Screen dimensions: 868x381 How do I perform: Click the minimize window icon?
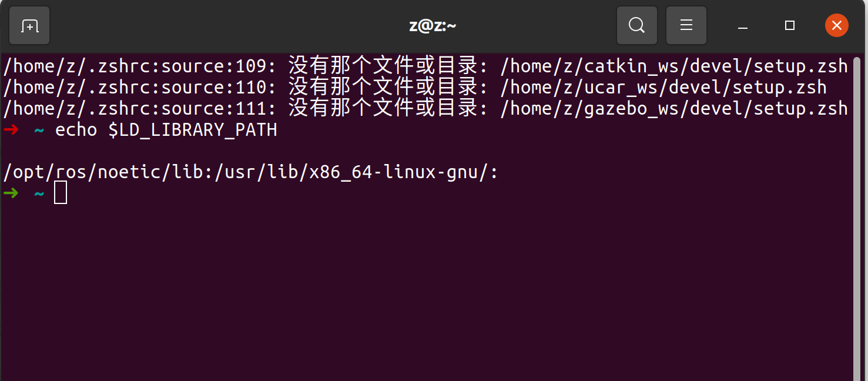pos(742,27)
